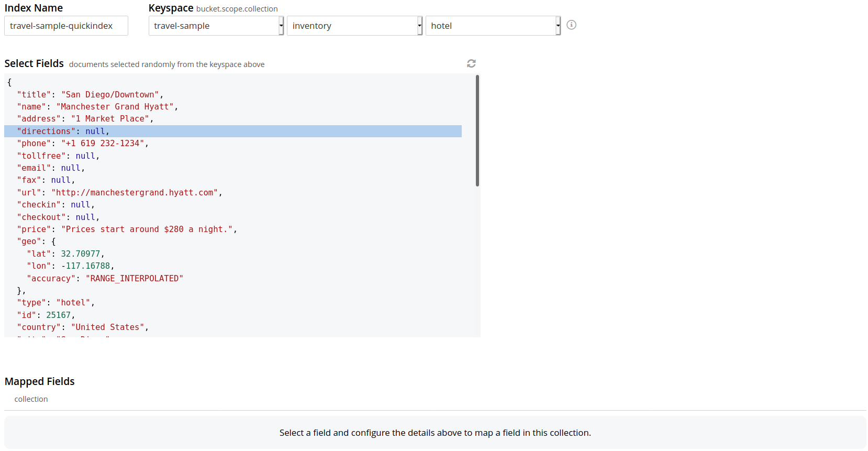
Task: Click the Keyspace label
Action: 171,8
